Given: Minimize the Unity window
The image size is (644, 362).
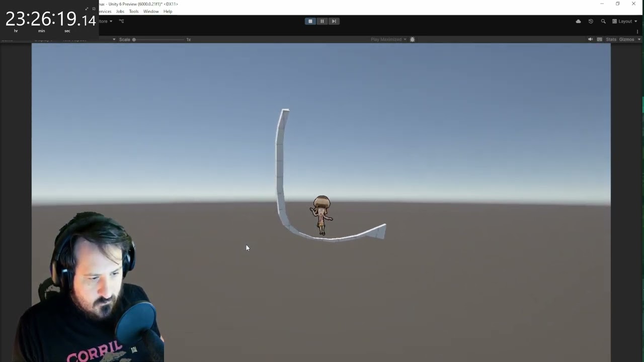Looking at the screenshot, I should tap(602, 4).
